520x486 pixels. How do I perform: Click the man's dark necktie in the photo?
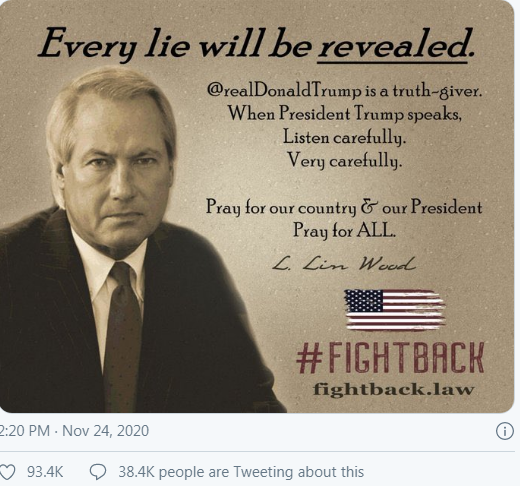122,337
